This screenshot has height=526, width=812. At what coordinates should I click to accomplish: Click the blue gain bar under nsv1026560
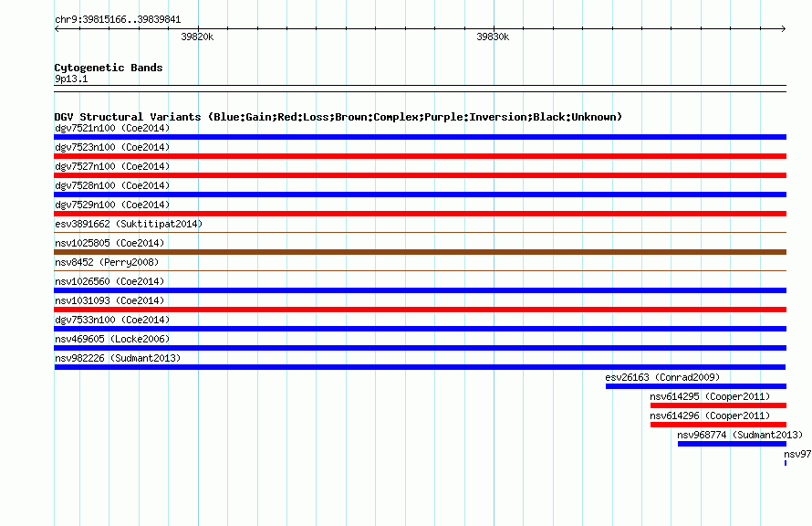click(x=420, y=290)
